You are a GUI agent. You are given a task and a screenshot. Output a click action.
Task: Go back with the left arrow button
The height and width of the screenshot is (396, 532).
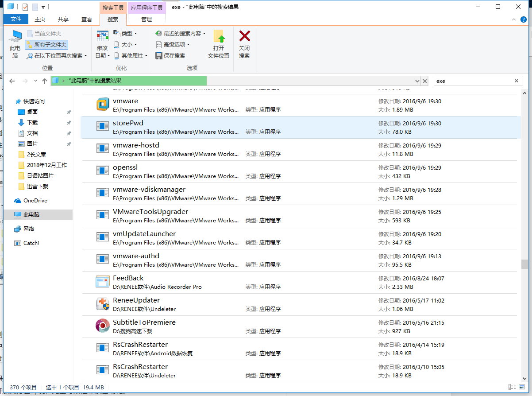[12, 81]
